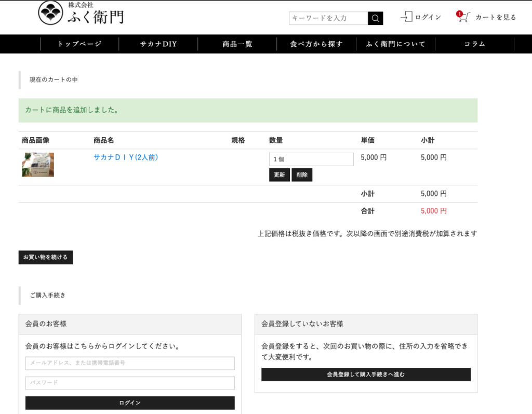Open the コラム navigation item
Image resolution: width=532 pixels, height=414 pixels.
(474, 44)
